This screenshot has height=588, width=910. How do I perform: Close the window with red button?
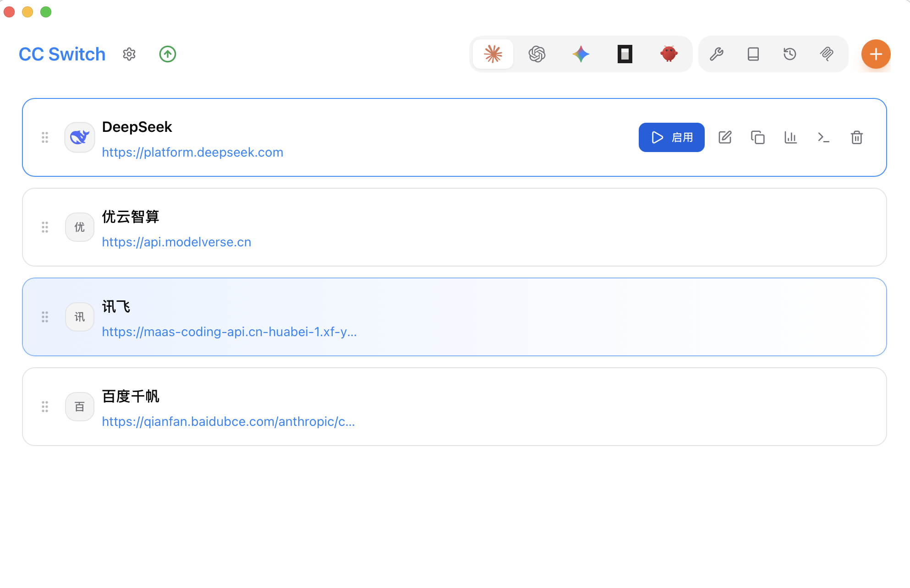tap(9, 12)
